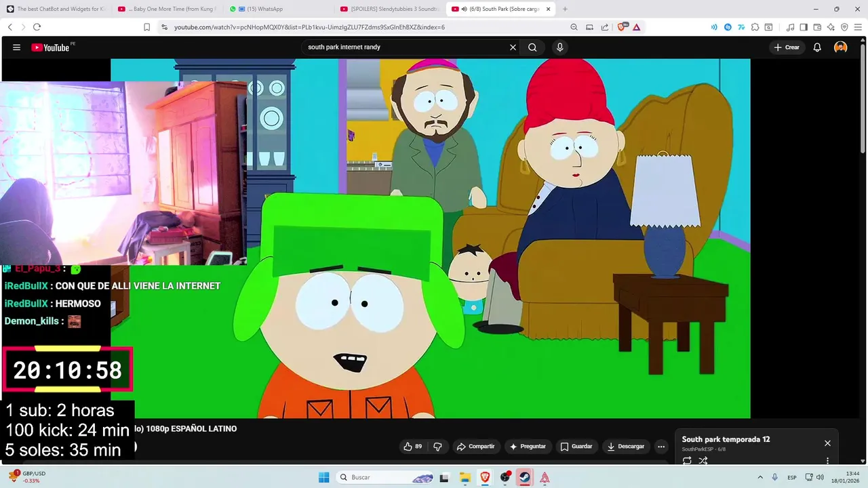
Task: Click the browser forward arrow
Action: (23, 27)
